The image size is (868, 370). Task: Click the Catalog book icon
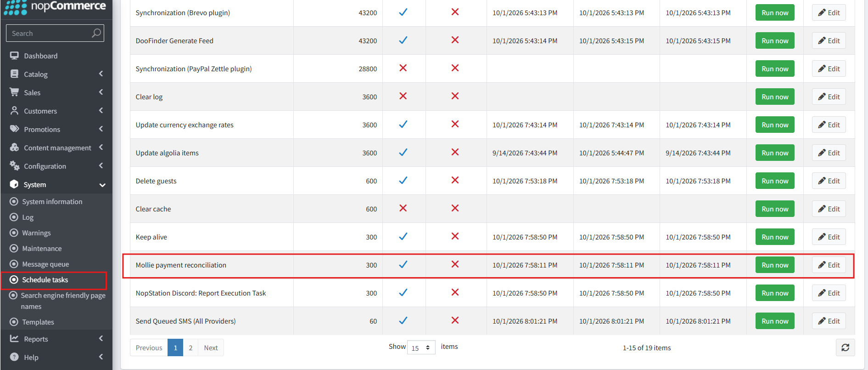pyautogui.click(x=14, y=74)
